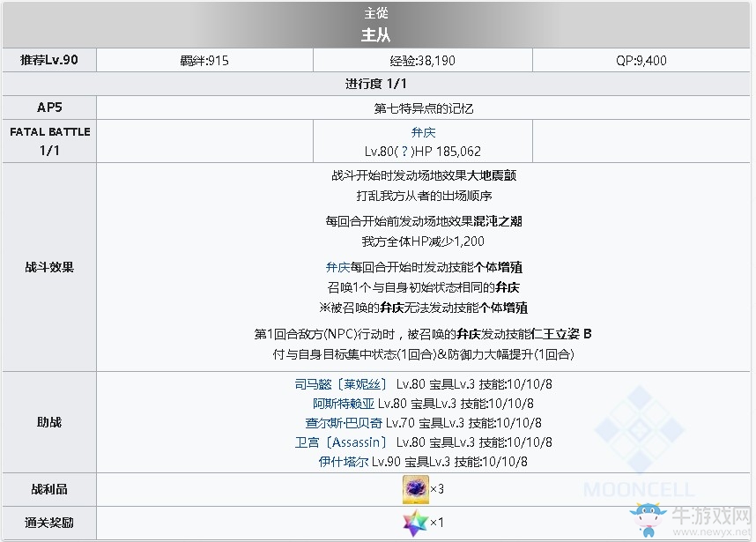Select the 通关奖励 row header
The width and height of the screenshot is (756, 542).
tap(49, 523)
